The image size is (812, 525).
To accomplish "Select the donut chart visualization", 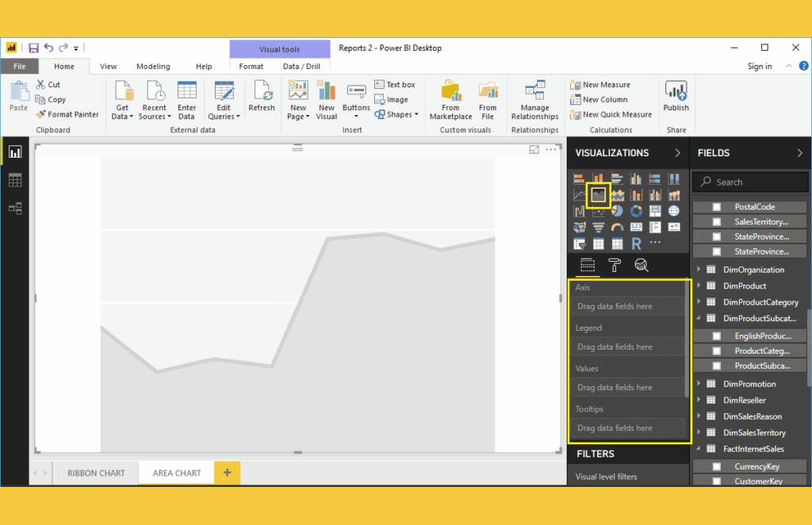I will pos(636,211).
